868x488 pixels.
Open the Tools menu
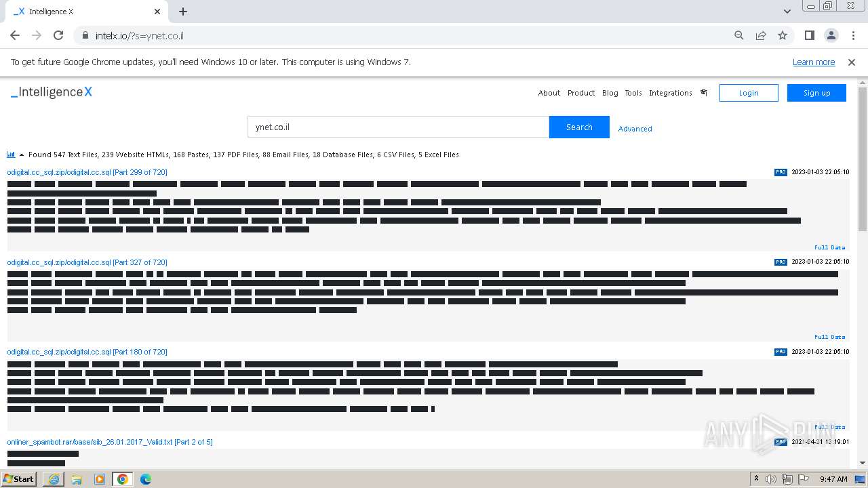coord(633,93)
